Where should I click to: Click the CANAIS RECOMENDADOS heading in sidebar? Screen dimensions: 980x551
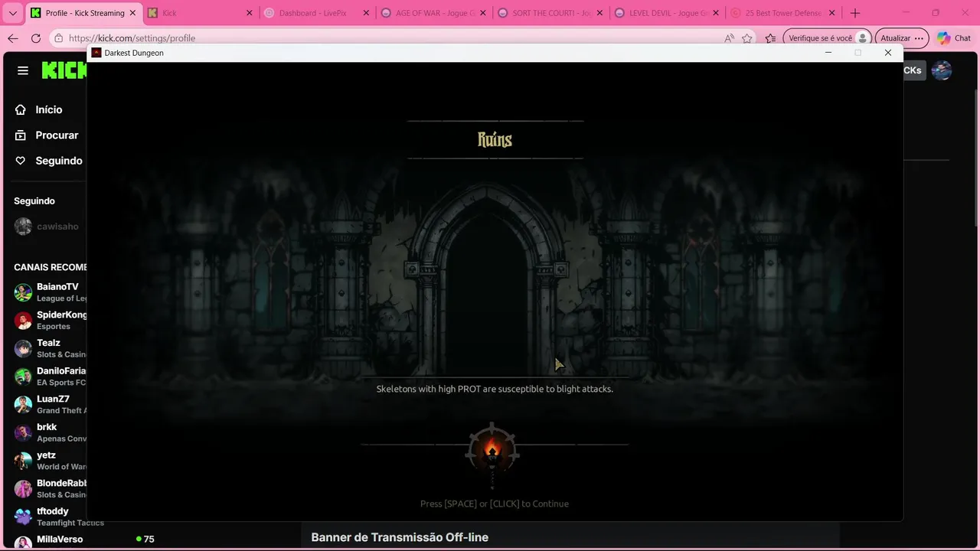[51, 267]
